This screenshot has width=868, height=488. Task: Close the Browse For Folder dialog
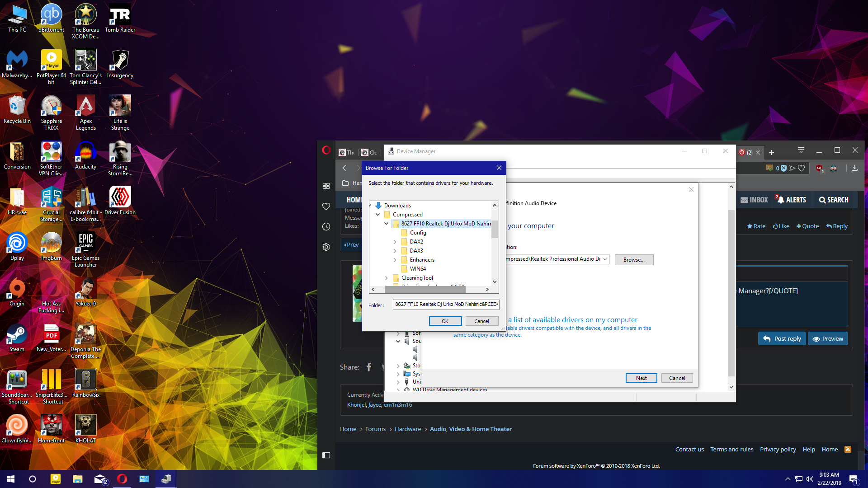click(499, 168)
